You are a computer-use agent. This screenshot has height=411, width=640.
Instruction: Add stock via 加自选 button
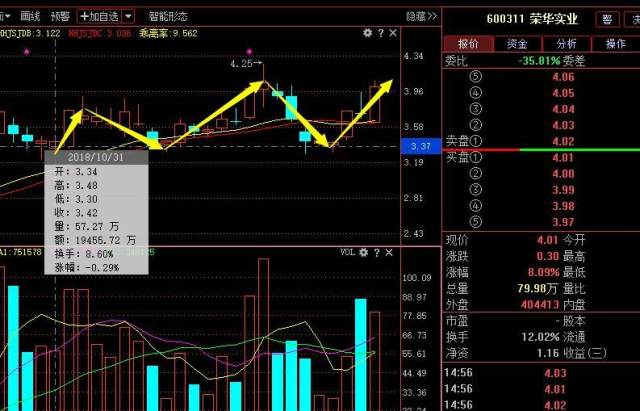click(100, 16)
